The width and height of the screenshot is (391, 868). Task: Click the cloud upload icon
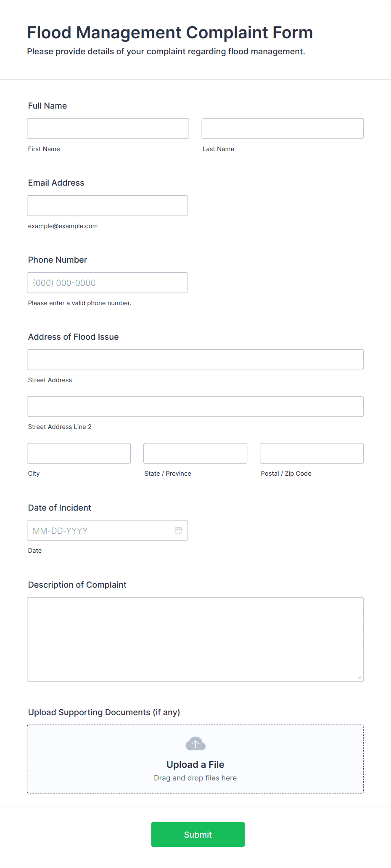coord(195,744)
